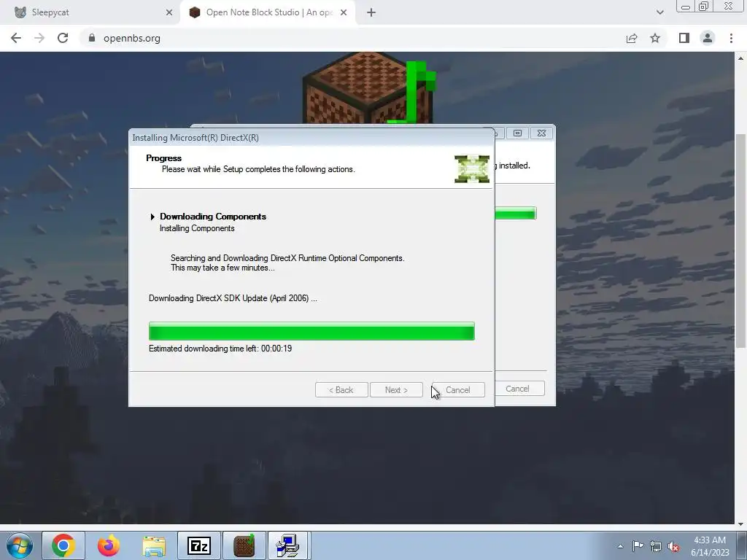Click the webpage vertical scrollbar thumb
Image resolution: width=747 pixels, height=560 pixels.
(740, 241)
